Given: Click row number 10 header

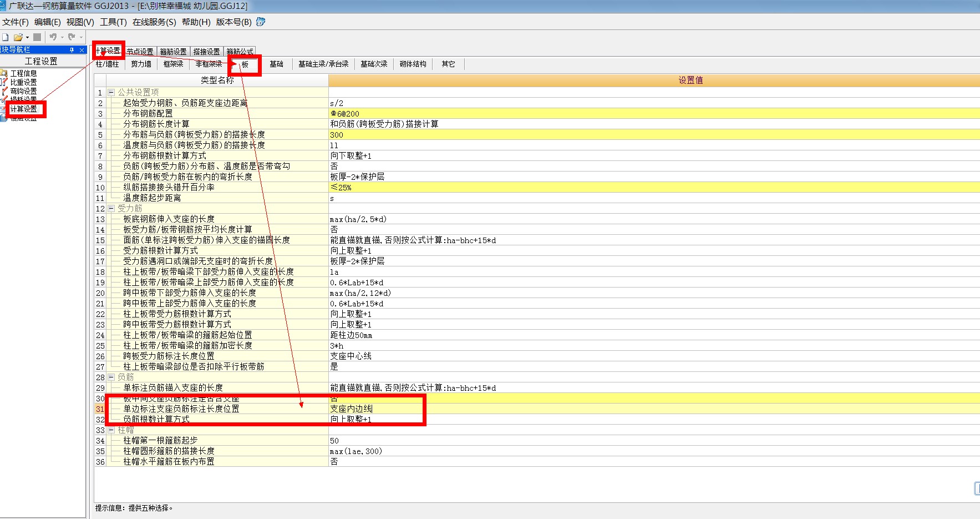Looking at the screenshot, I should point(100,188).
